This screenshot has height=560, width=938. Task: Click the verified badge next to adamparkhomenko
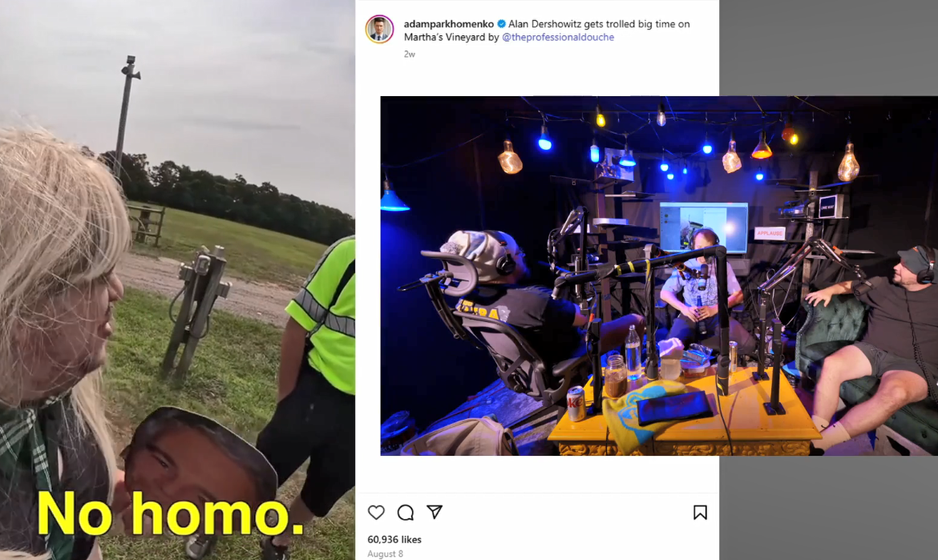pyautogui.click(x=501, y=24)
